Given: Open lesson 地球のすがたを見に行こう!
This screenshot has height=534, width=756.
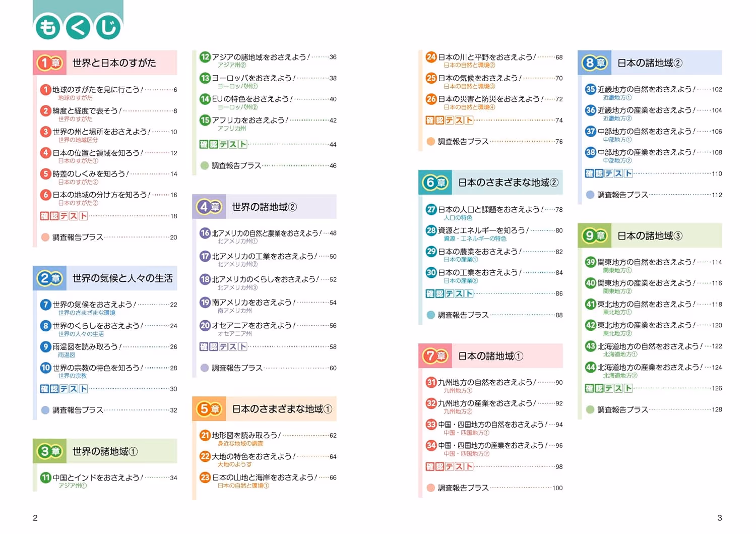Looking at the screenshot, I should (98, 90).
